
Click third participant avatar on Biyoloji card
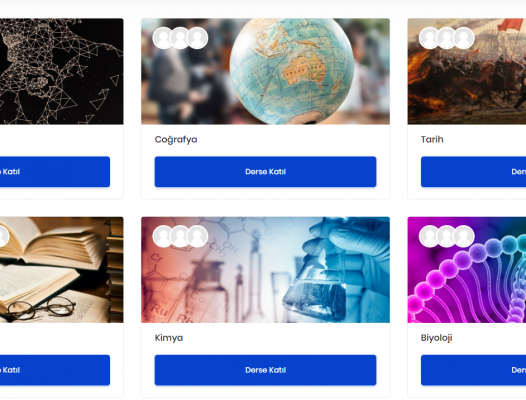[464, 236]
